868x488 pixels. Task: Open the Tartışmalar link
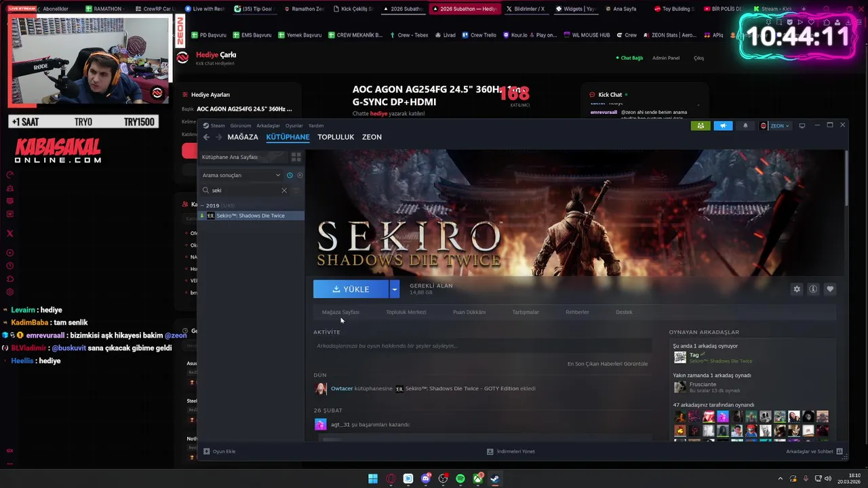click(x=526, y=312)
